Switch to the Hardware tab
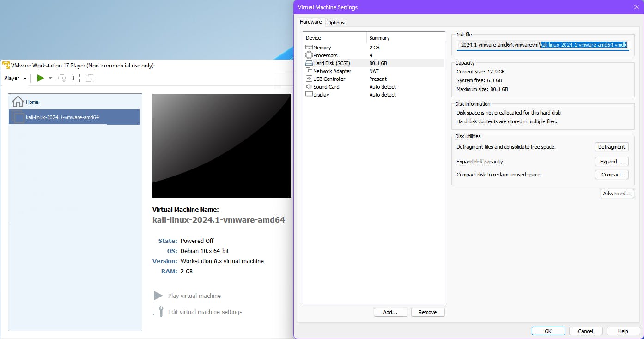 coord(311,22)
